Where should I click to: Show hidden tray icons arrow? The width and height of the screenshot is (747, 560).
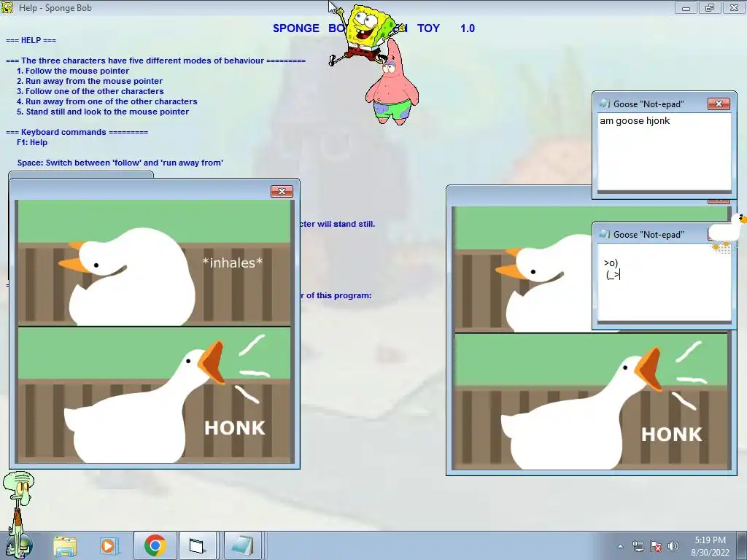coord(620,546)
